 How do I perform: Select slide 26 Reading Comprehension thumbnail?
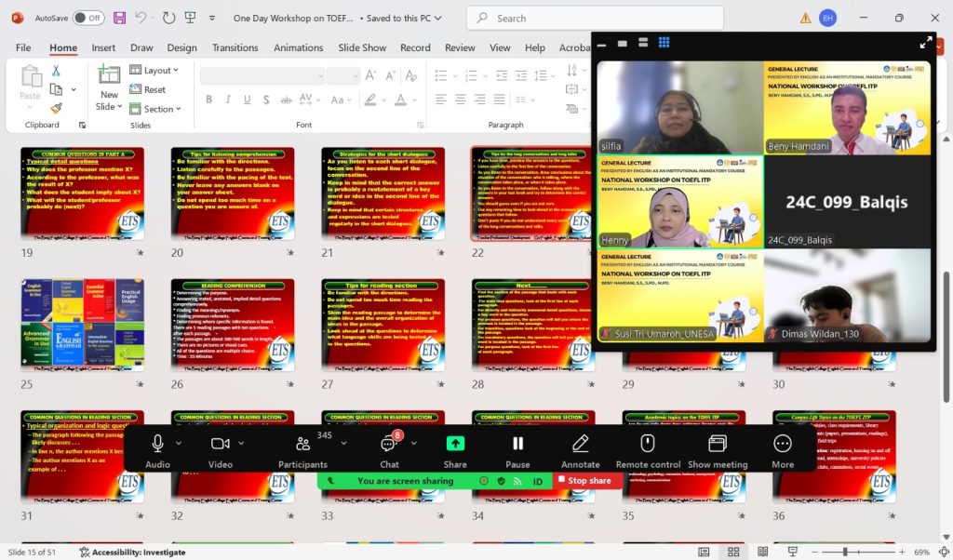point(233,326)
